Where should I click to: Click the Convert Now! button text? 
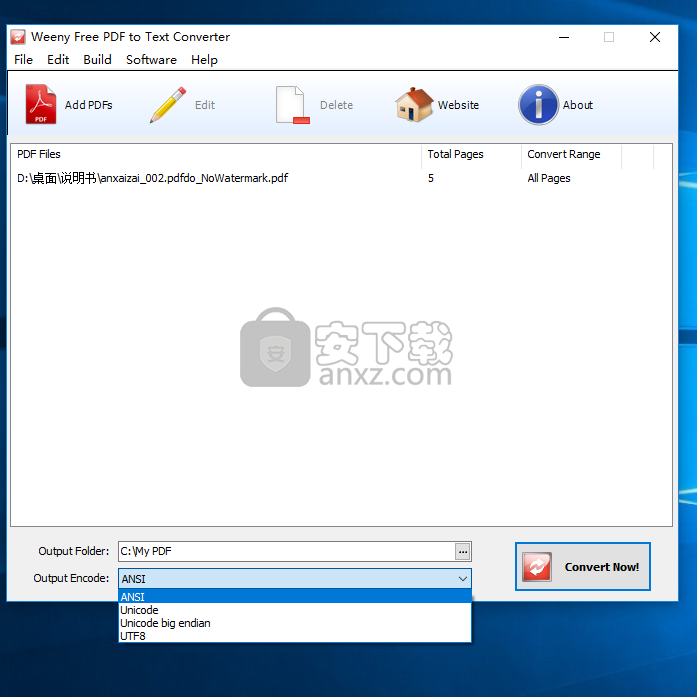pyautogui.click(x=601, y=567)
